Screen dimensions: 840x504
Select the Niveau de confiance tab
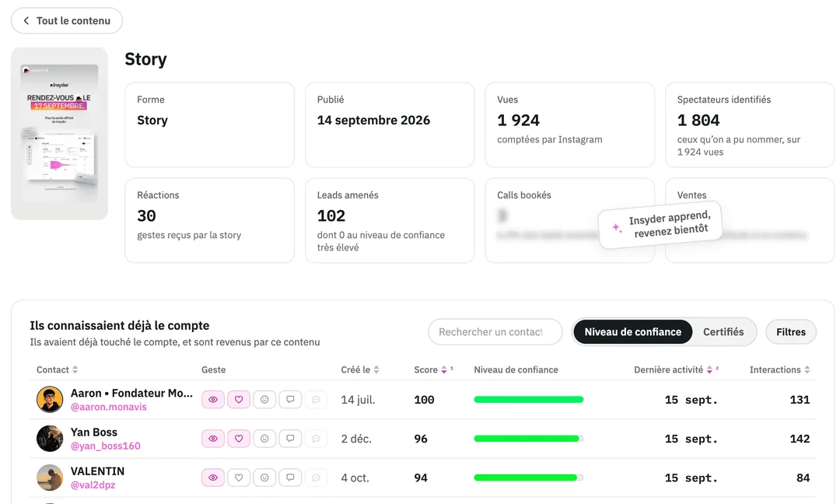[632, 332]
